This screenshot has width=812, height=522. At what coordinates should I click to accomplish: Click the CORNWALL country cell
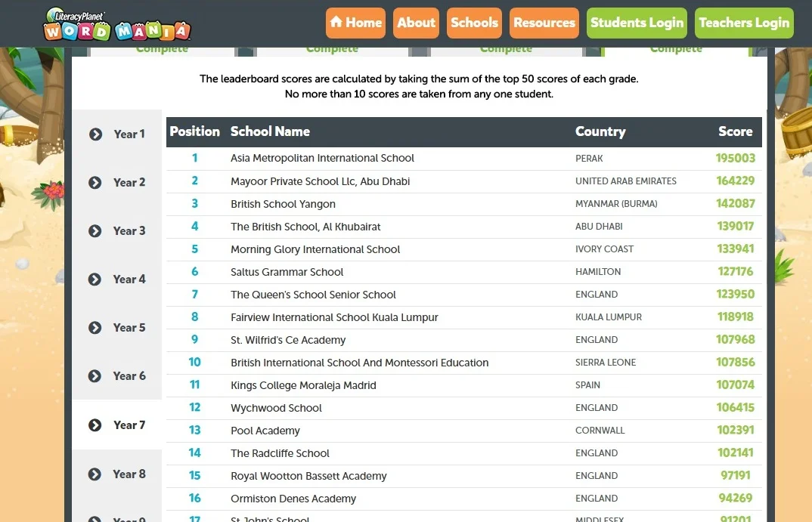click(x=600, y=431)
